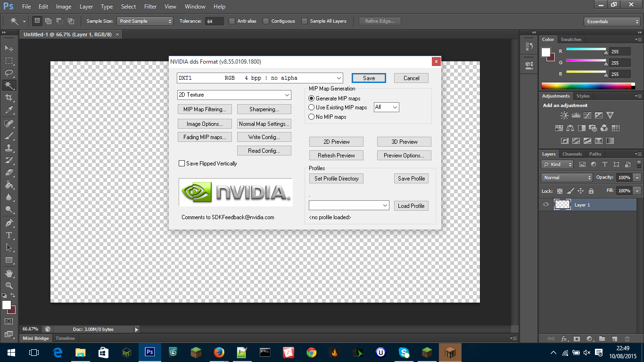Screen dimensions: 644x362
Task: Click the layer style fx icon
Action: [564, 338]
